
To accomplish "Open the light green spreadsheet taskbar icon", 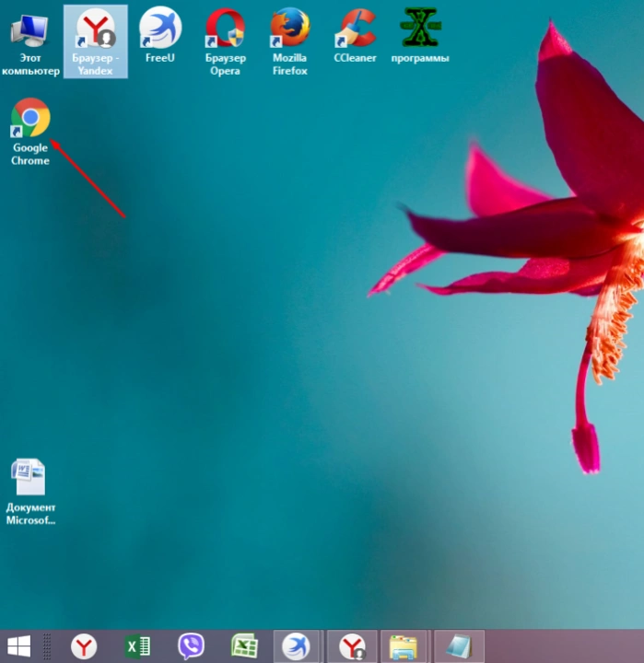I will tap(244, 646).
